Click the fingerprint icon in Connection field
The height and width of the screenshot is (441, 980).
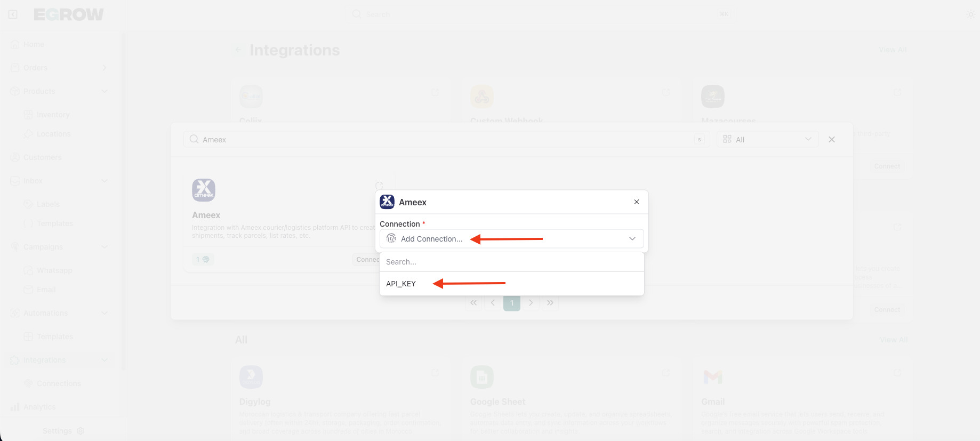pos(391,238)
